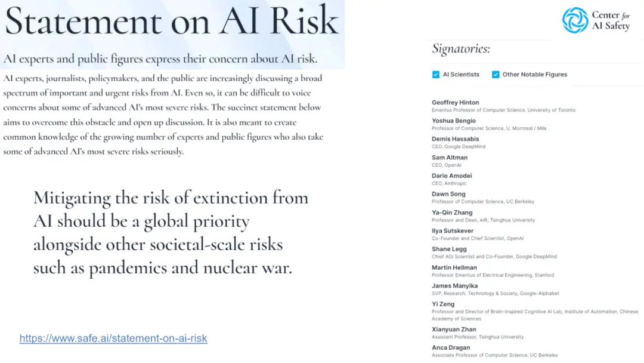Select Yoshua Bengio signatory name
644x363 pixels.
(454, 121)
